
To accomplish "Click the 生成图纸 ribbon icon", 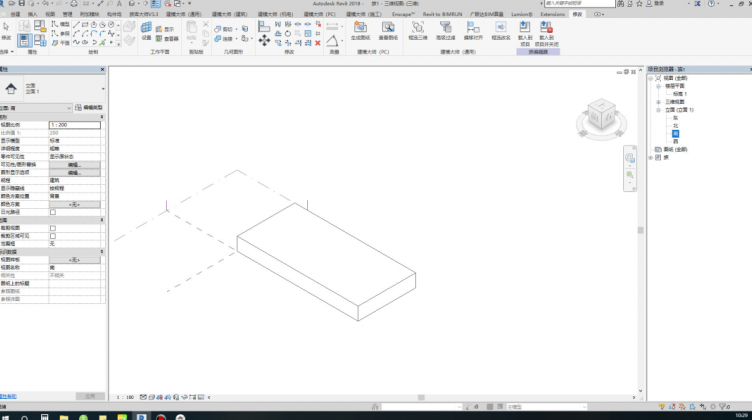I will (360, 27).
